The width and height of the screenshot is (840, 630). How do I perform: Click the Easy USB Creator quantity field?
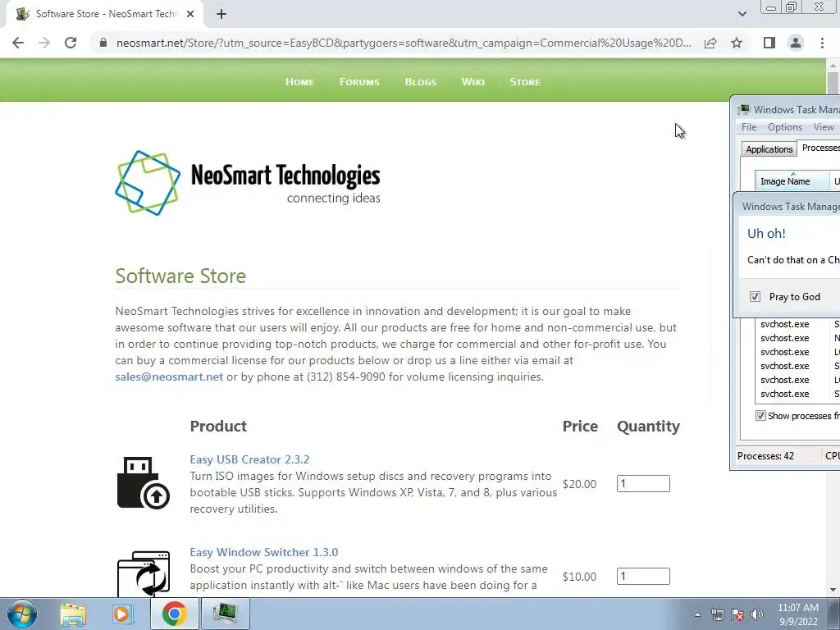coord(643,484)
